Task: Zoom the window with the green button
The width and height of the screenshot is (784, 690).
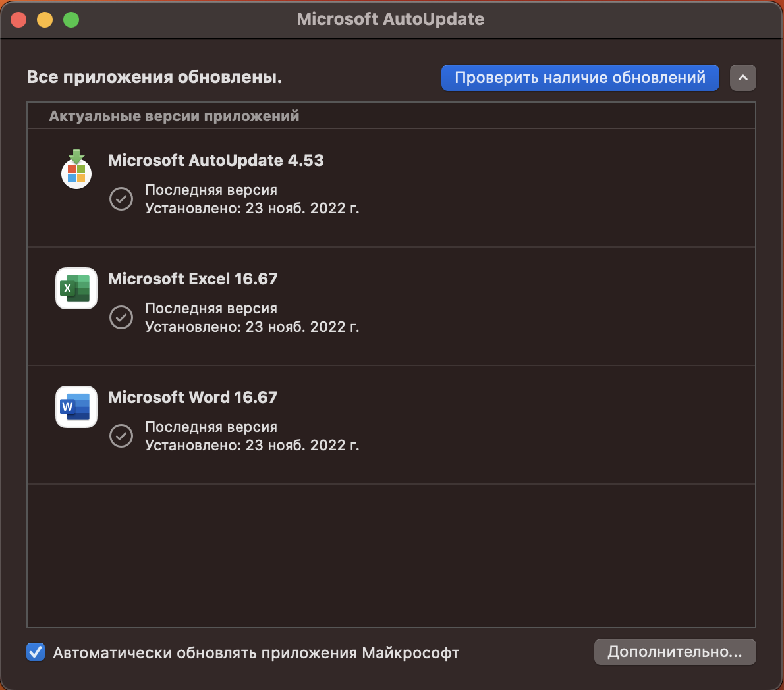Action: coord(71,20)
